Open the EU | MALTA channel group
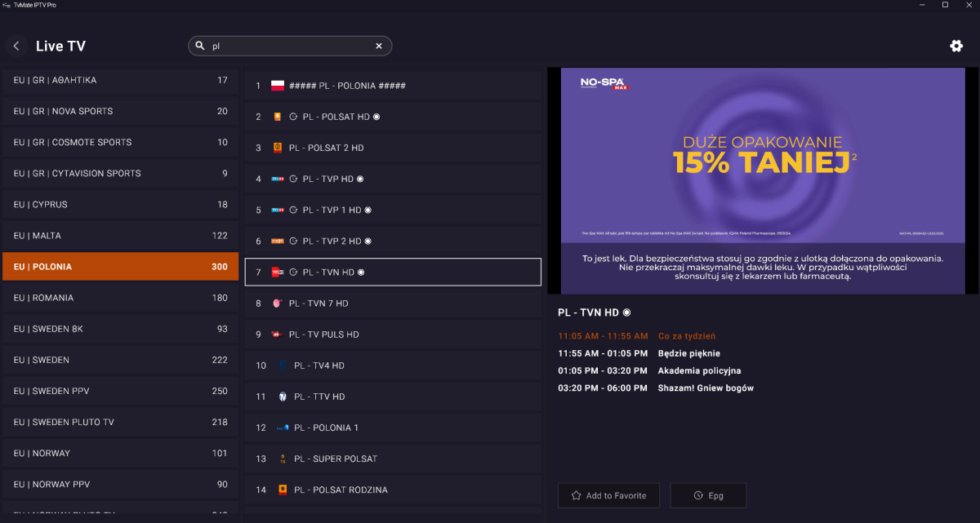This screenshot has width=980, height=523. (121, 236)
